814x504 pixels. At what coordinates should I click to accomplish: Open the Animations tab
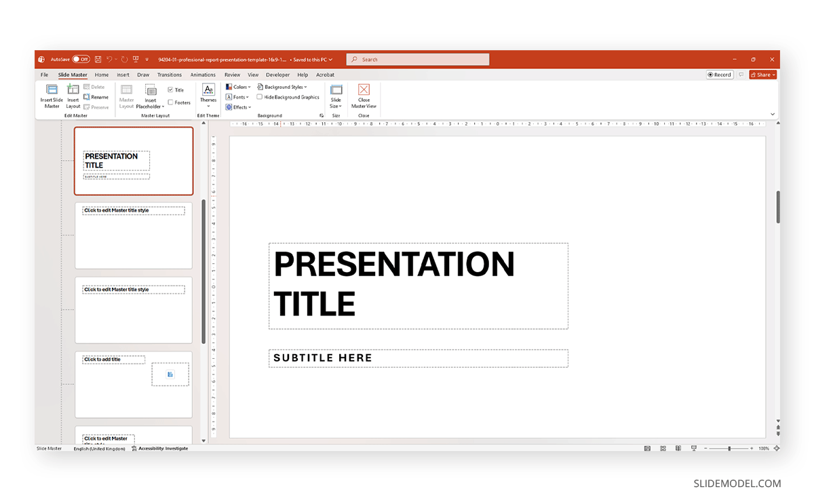pos(203,75)
